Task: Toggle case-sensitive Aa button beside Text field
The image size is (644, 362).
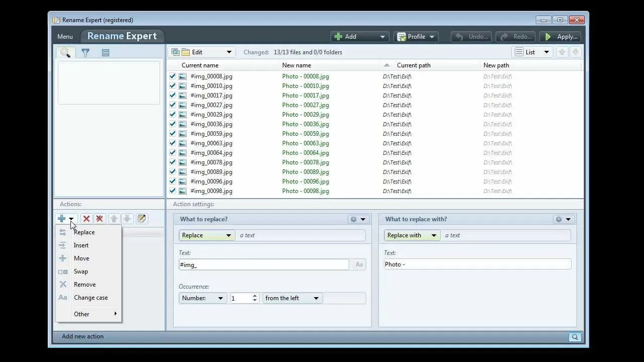Action: click(x=359, y=264)
